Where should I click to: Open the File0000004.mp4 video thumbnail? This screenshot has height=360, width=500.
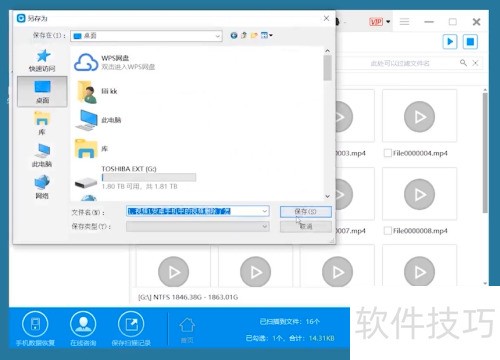[419, 116]
